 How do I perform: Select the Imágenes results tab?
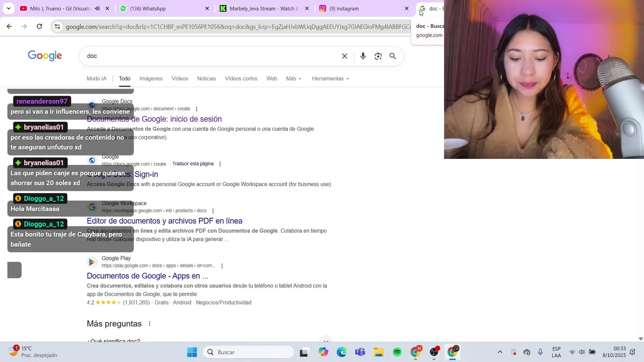pos(151,78)
